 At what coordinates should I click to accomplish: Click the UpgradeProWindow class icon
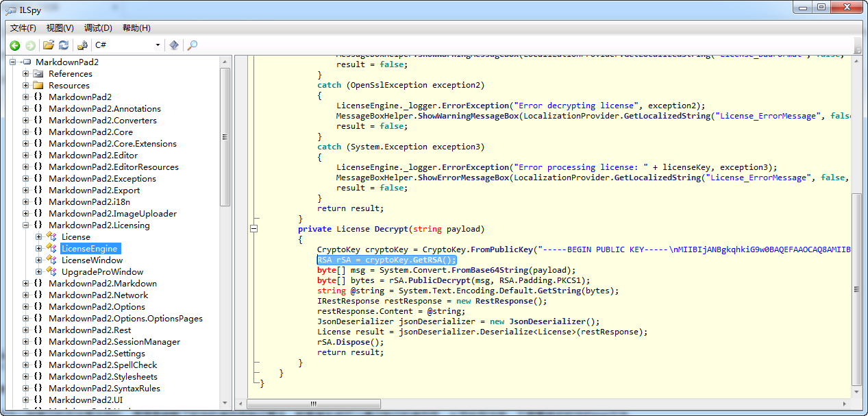tap(52, 271)
